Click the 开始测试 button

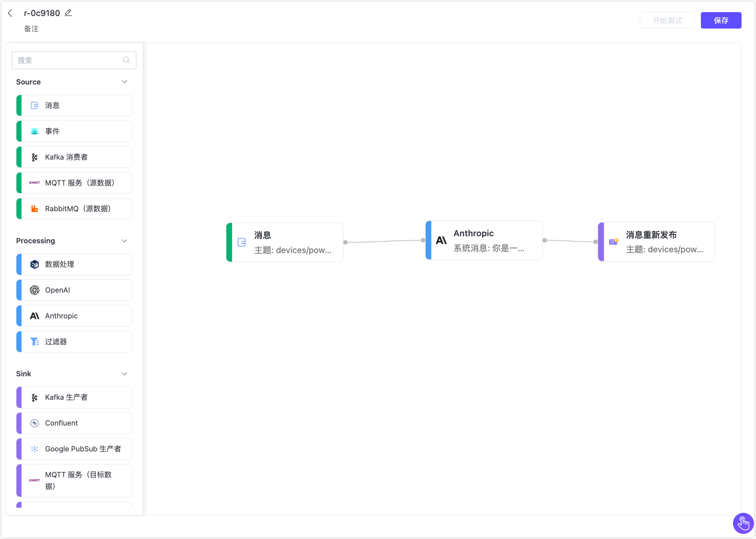click(x=667, y=20)
